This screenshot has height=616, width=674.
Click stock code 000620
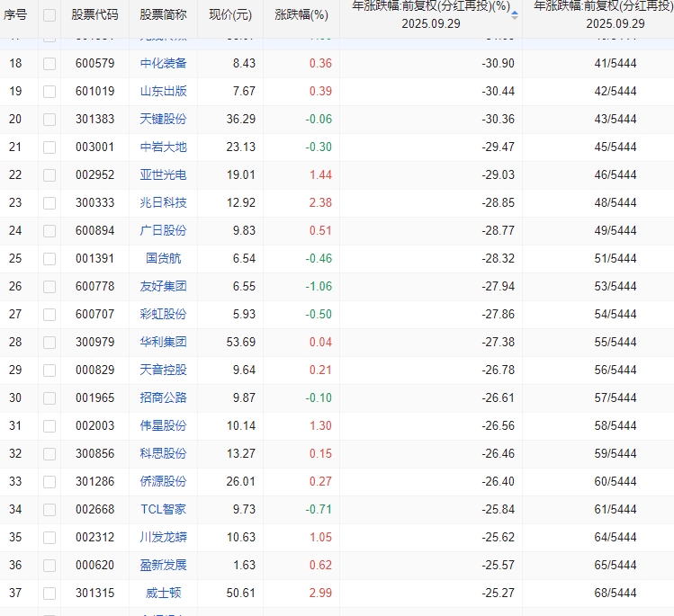(x=95, y=566)
